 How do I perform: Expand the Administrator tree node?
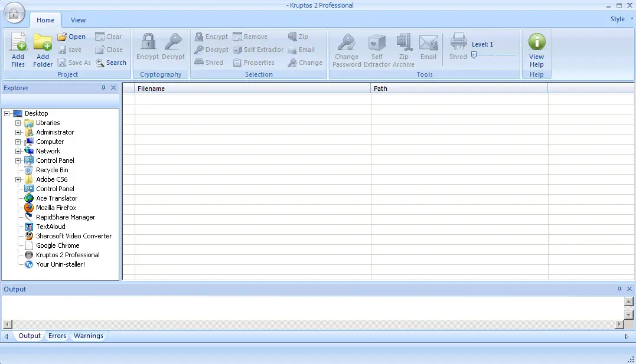[x=18, y=132]
